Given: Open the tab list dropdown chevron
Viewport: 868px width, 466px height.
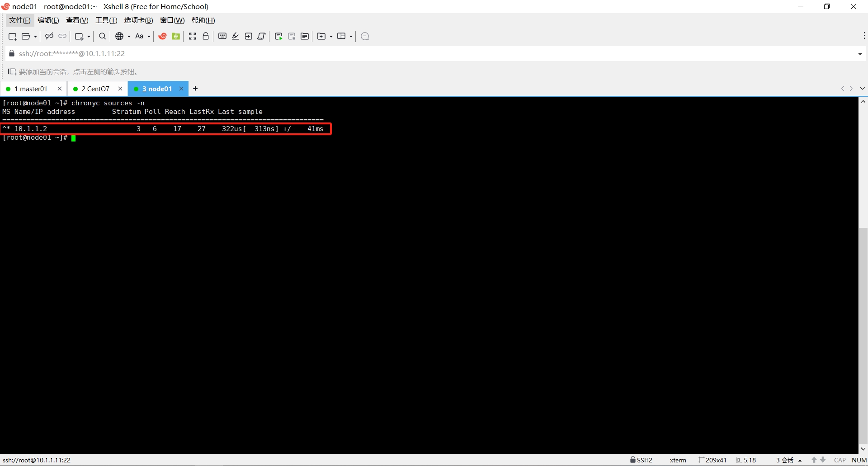Looking at the screenshot, I should pyautogui.click(x=862, y=89).
